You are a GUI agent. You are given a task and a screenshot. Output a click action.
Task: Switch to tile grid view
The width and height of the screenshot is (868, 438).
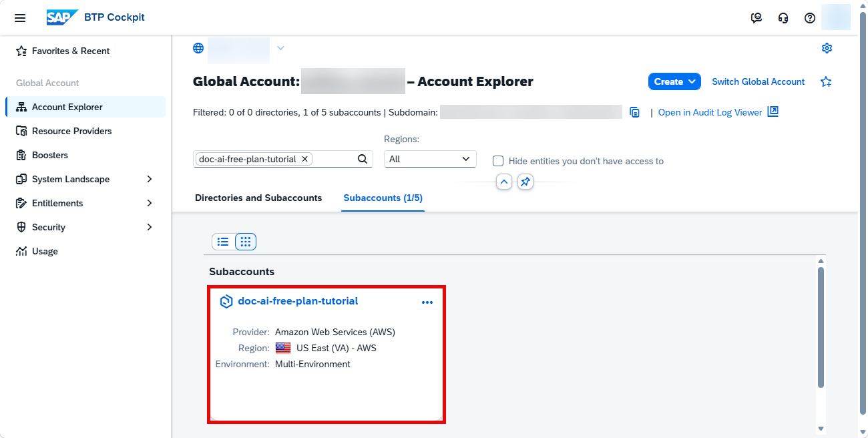coord(246,242)
